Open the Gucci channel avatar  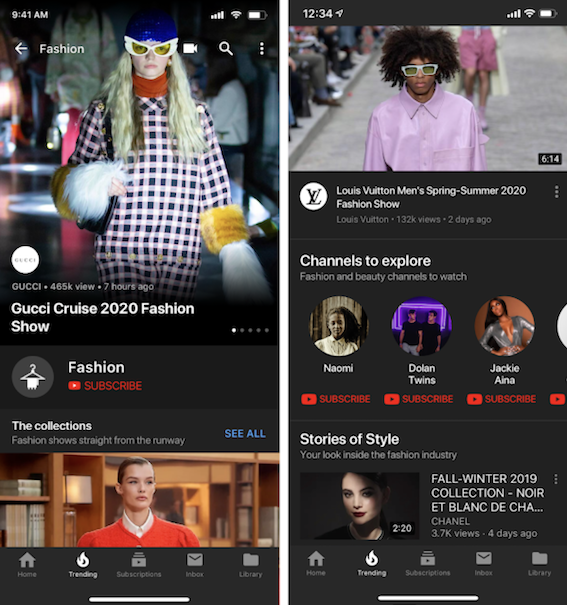point(25,260)
